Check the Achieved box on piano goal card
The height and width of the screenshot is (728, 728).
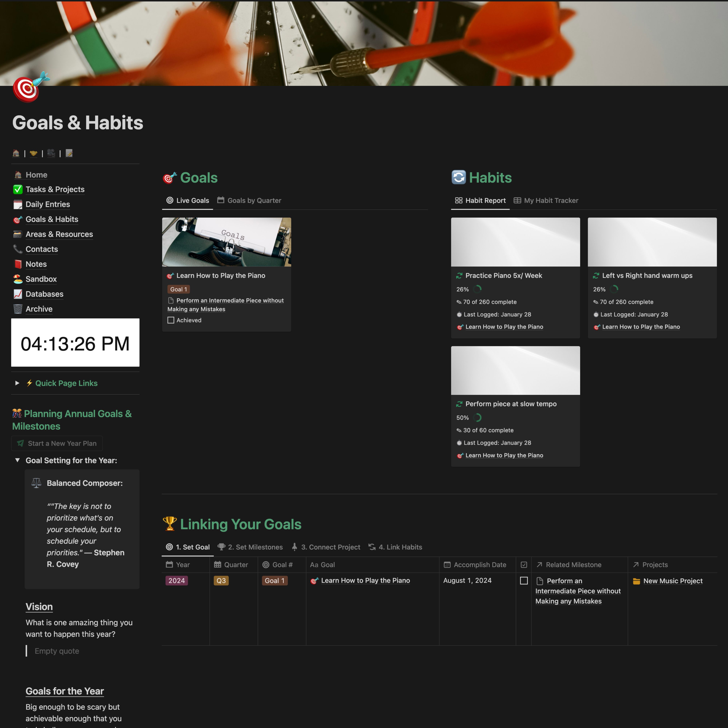pos(171,320)
